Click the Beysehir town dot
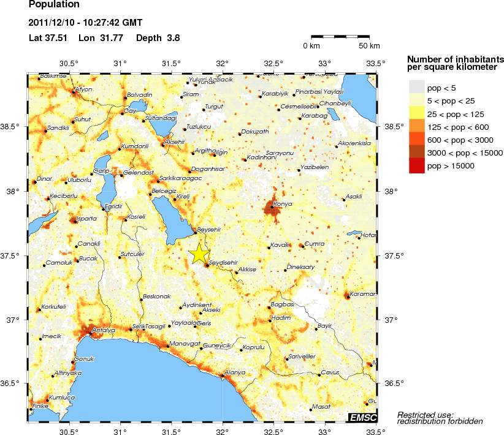Screen dimensions: 504x435 tap(195, 232)
